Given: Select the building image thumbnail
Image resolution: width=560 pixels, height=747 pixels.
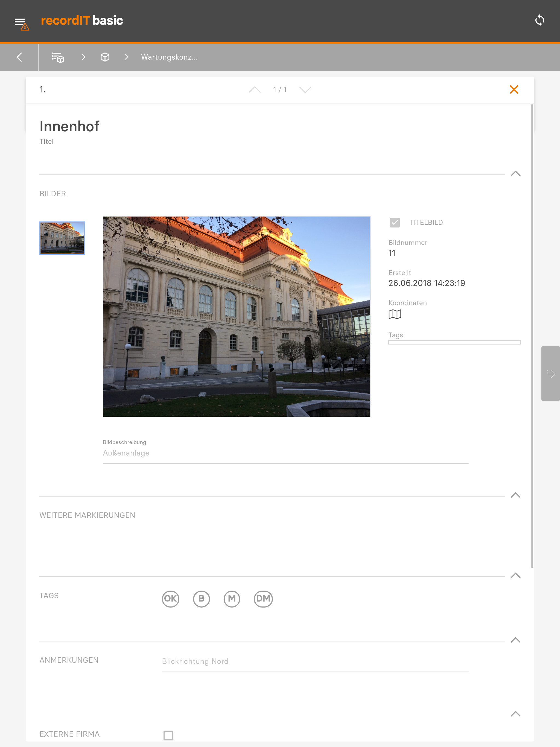Looking at the screenshot, I should [x=62, y=238].
